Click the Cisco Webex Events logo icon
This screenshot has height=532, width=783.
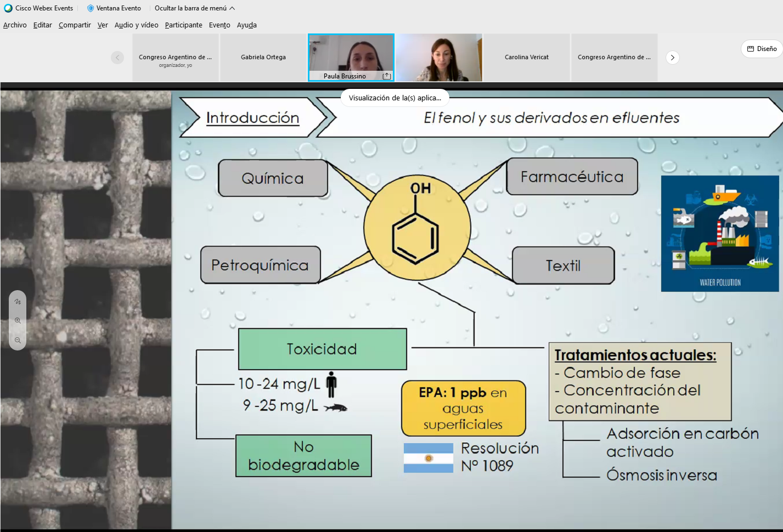point(8,8)
